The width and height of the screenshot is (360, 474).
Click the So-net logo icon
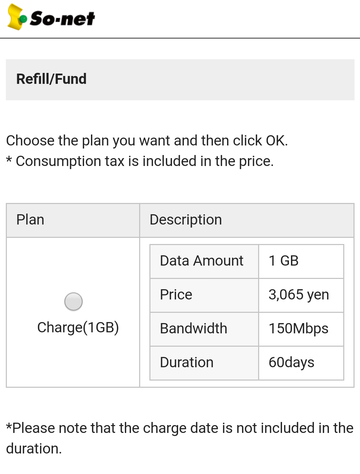[17, 17]
